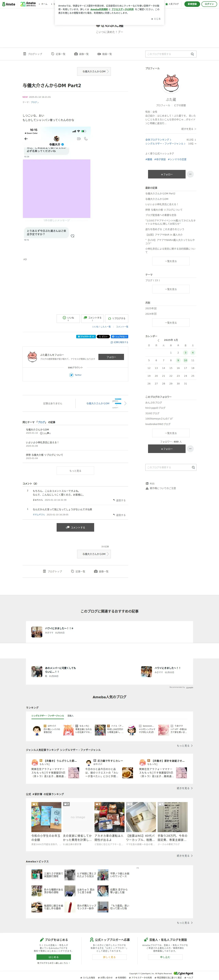Go to previous article 与儀大介さんからDM at top
The image size is (219, 980).
click(94, 71)
